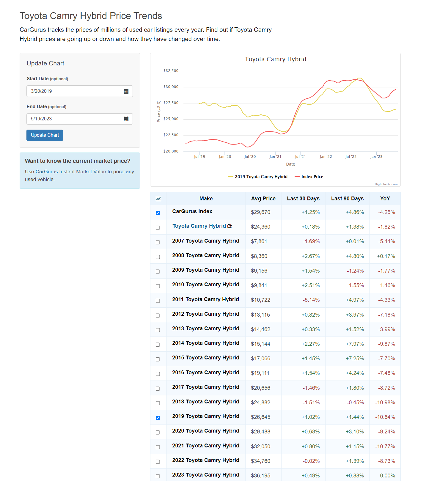Select the 2023 Toyota Camry Hybrid row label
The height and width of the screenshot is (481, 448).
click(206, 475)
